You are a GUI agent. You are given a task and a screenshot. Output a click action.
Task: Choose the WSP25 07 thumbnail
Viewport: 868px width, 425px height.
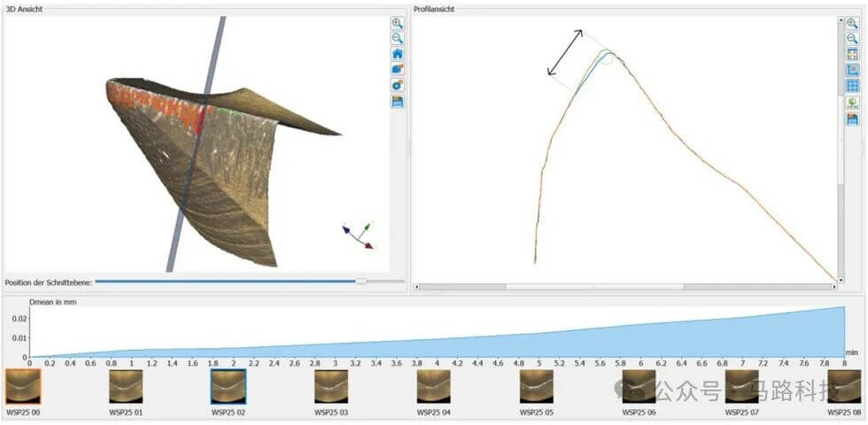click(x=742, y=387)
